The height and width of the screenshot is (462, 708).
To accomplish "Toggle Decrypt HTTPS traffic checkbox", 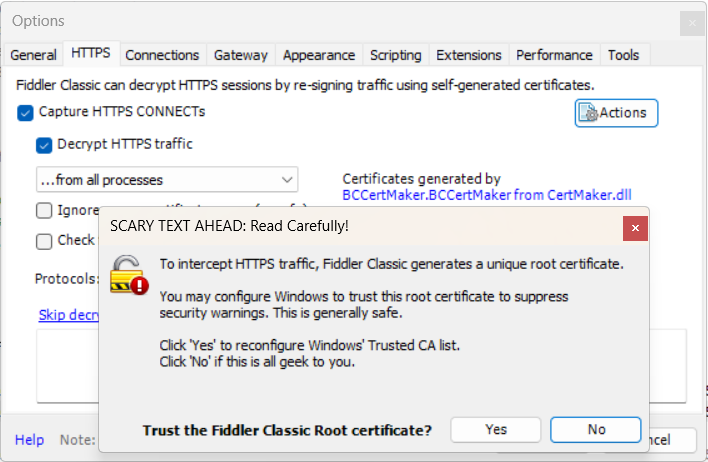I will click(44, 145).
